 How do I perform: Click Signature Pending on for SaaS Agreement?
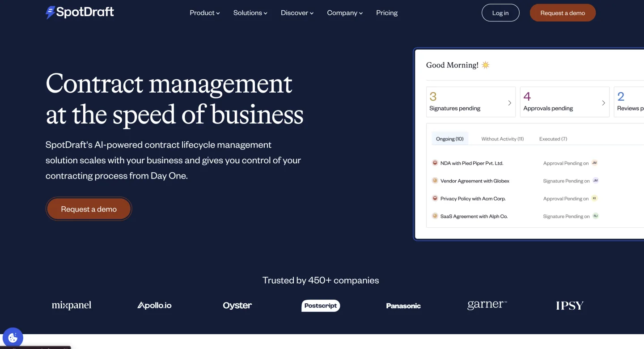tap(566, 217)
